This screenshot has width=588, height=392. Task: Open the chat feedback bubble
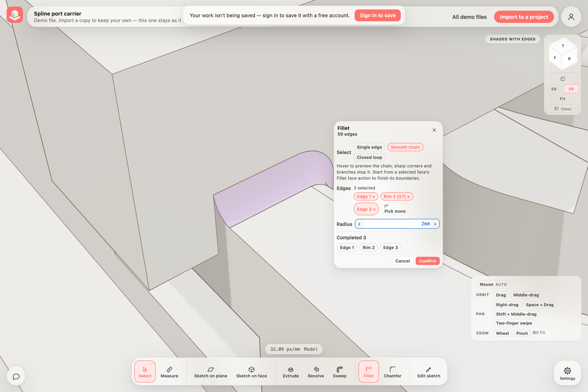16,376
